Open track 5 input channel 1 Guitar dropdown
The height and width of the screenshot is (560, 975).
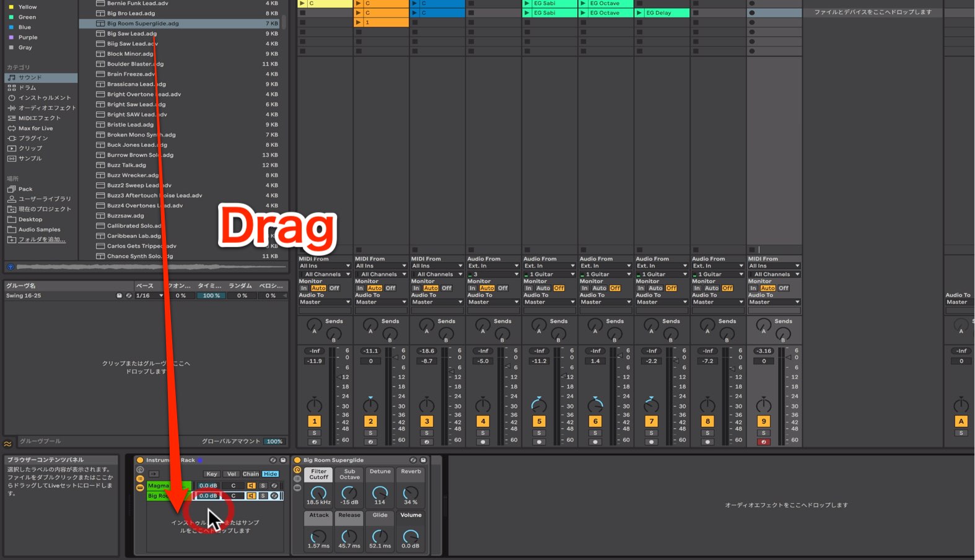coord(549,274)
